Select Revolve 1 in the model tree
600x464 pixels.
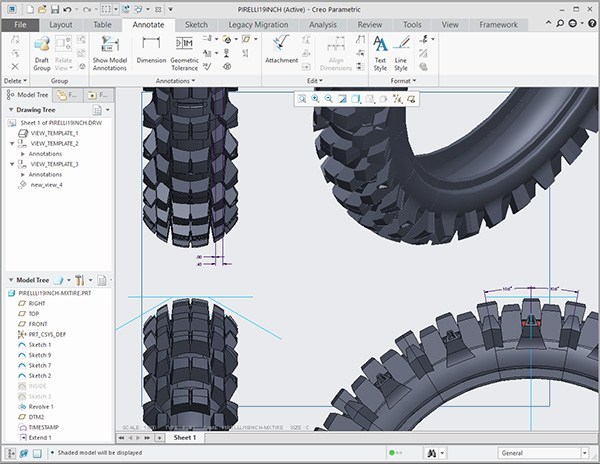tap(40, 407)
